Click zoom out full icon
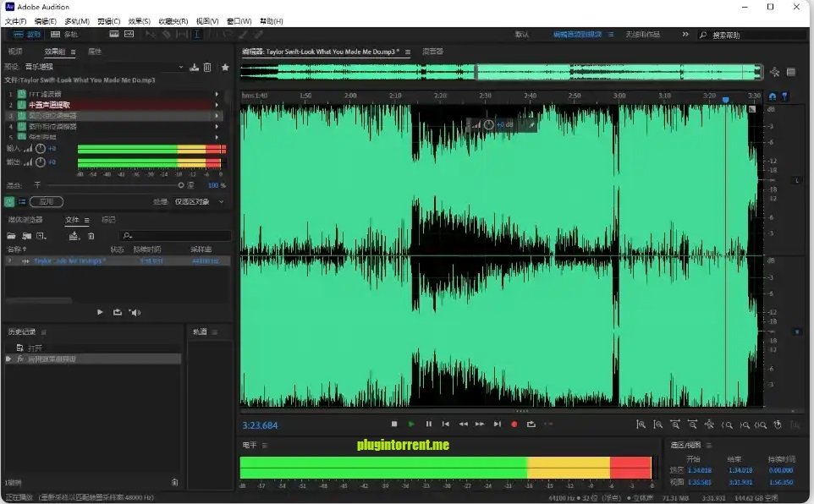The width and height of the screenshot is (814, 504). tap(709, 425)
